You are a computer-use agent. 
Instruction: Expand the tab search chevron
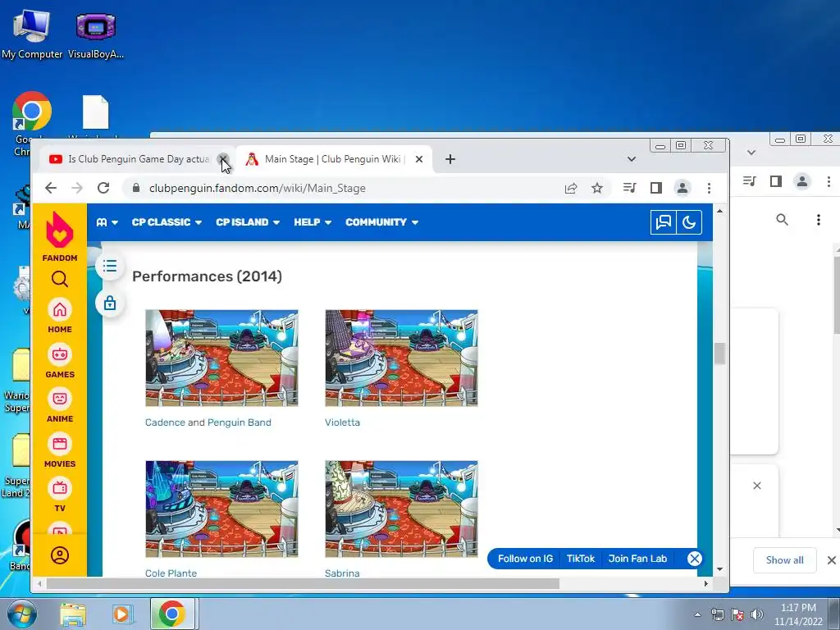pos(632,159)
